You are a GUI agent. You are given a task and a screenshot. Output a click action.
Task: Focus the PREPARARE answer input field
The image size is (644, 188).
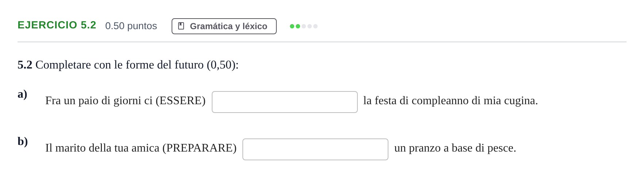click(315, 149)
